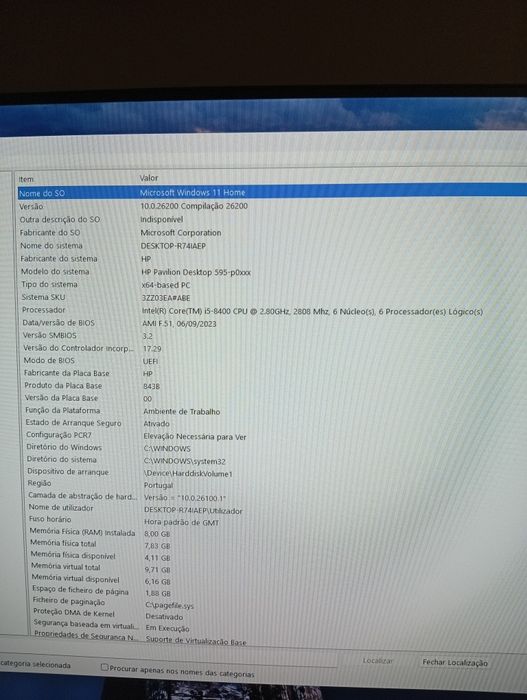
Task: Select 'Função da Plataforma' row
Action: [63, 410]
